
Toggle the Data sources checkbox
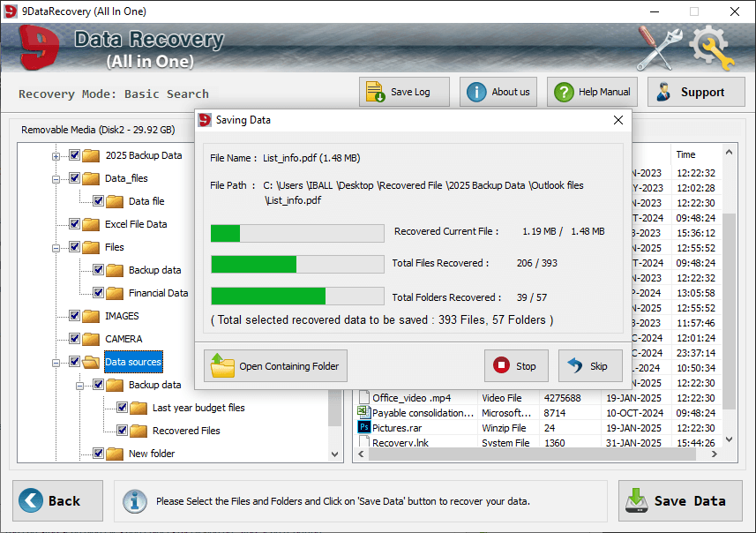click(74, 361)
